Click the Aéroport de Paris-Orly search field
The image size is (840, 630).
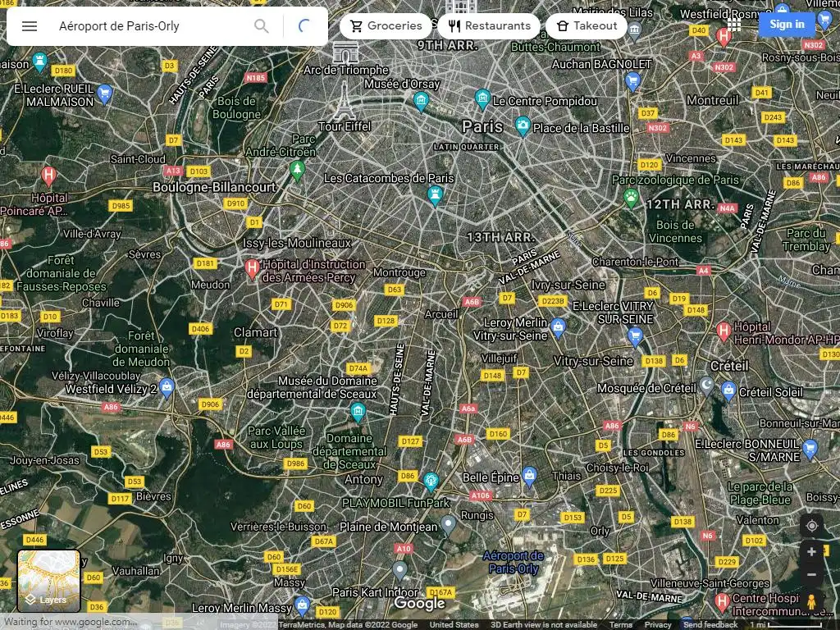coord(150,25)
